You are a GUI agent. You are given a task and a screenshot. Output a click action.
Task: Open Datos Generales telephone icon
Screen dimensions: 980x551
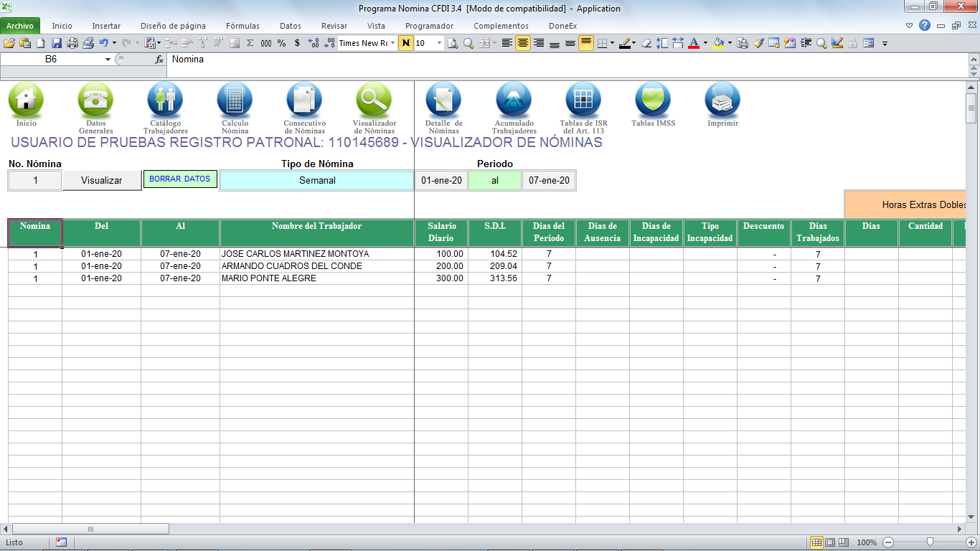[x=95, y=100]
